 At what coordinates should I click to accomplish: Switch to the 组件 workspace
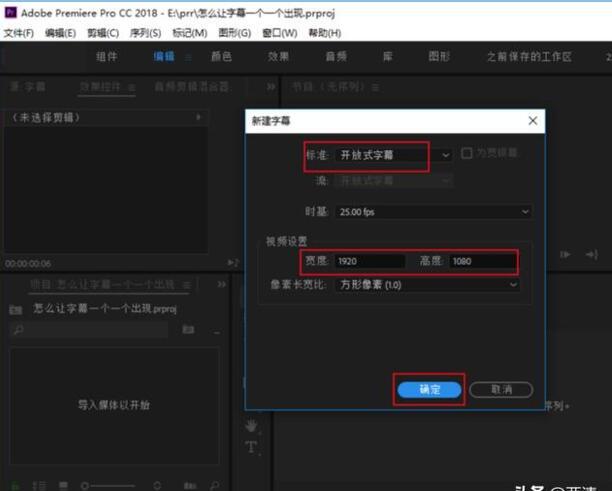[x=107, y=57]
